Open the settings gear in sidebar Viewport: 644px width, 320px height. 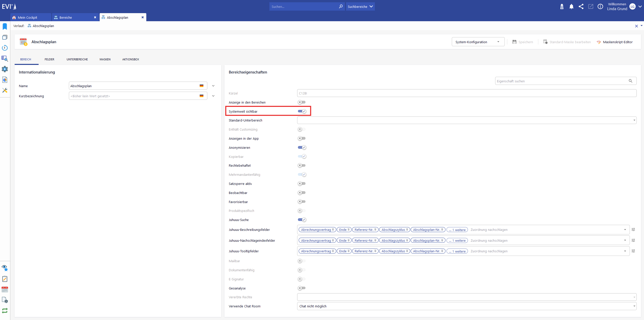coord(5,69)
